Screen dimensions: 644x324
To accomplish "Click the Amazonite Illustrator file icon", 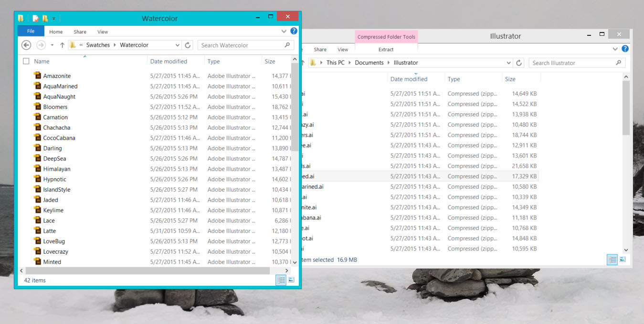I will 38,76.
